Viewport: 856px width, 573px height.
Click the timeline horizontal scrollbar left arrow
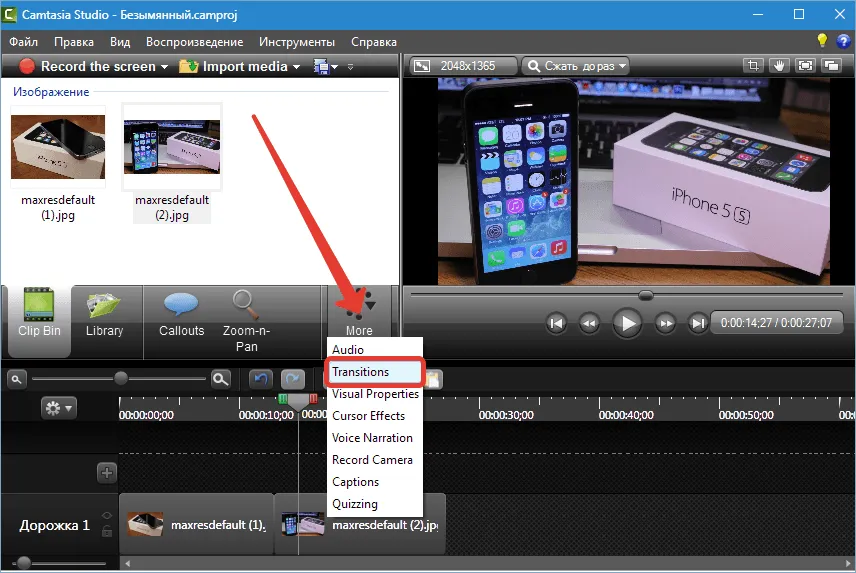(x=128, y=563)
